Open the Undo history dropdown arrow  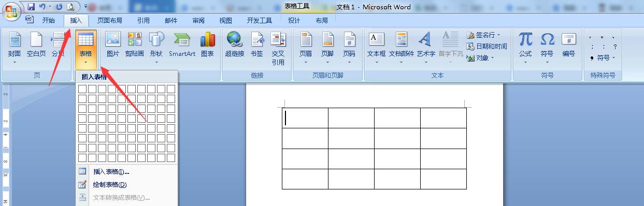(x=50, y=7)
